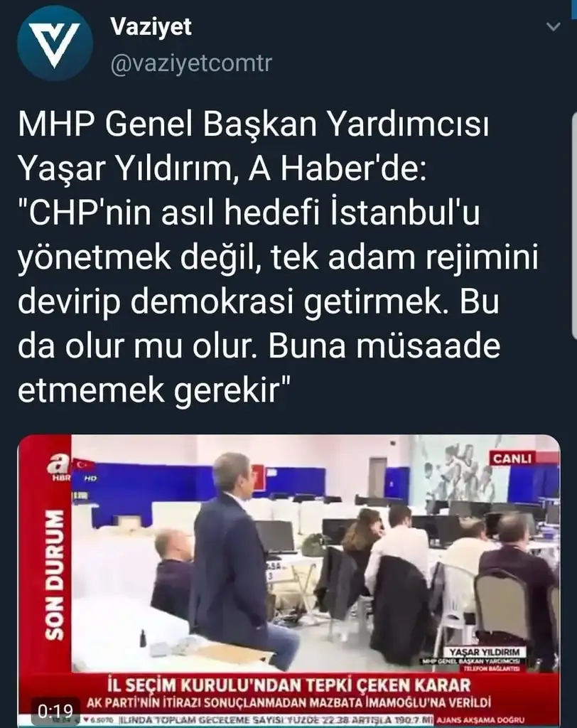Click the AK PARTİ'NİN İTİRAZI subheadline
This screenshot has height=728, width=577.
pos(288,703)
